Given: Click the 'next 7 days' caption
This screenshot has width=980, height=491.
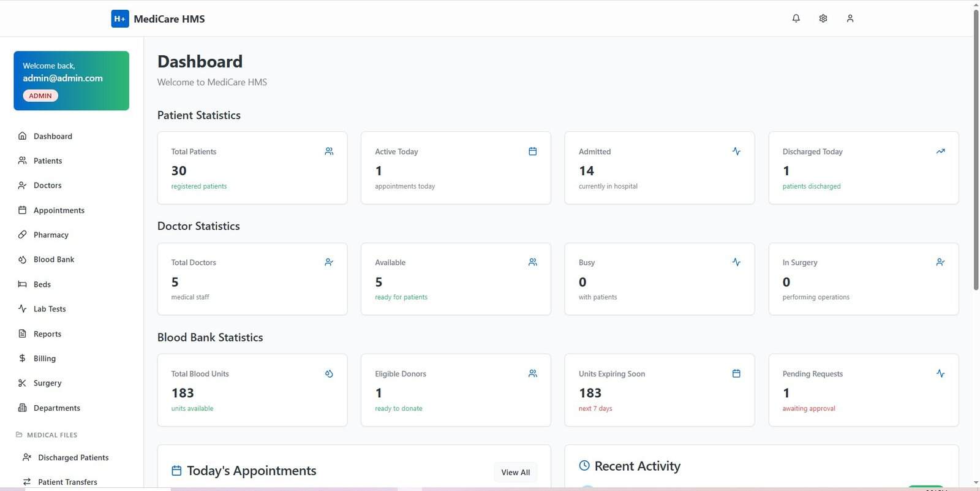Looking at the screenshot, I should pos(595,408).
